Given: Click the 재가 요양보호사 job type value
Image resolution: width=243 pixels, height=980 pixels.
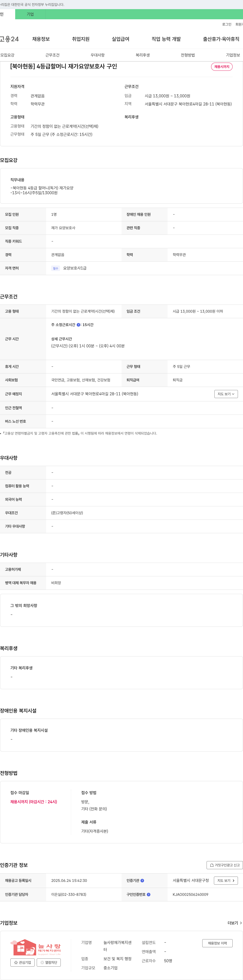Looking at the screenshot, I should click(x=63, y=228).
